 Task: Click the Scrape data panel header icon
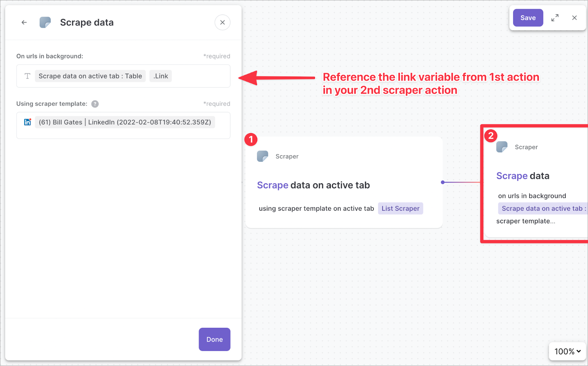(45, 22)
